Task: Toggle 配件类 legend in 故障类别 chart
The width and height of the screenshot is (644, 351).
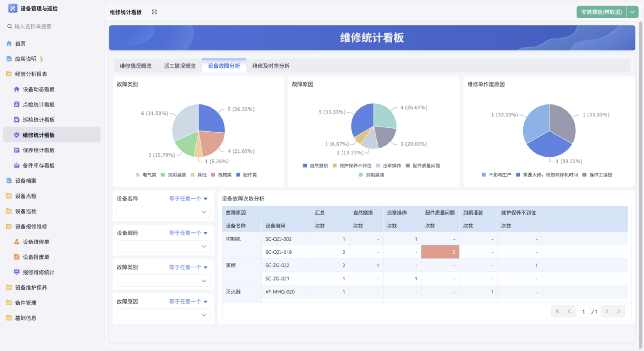Action: 246,175
